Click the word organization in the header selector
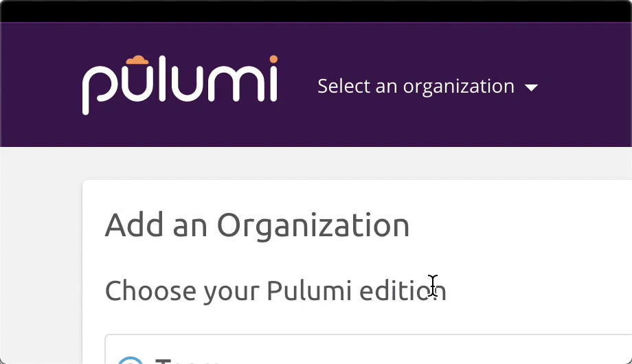This screenshot has width=632, height=364. (459, 87)
